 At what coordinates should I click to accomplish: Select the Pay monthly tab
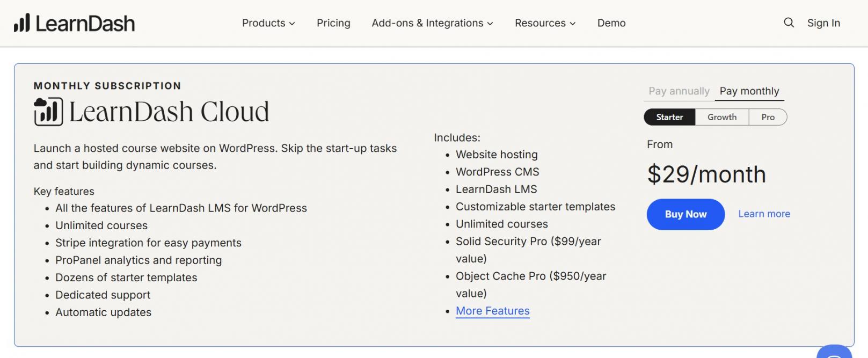(749, 91)
